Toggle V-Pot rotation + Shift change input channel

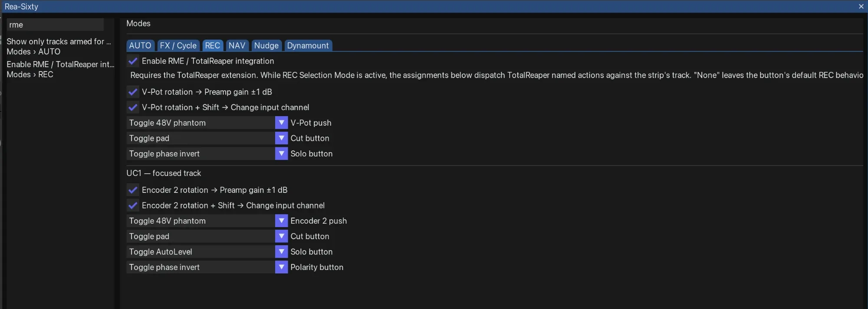(x=133, y=107)
